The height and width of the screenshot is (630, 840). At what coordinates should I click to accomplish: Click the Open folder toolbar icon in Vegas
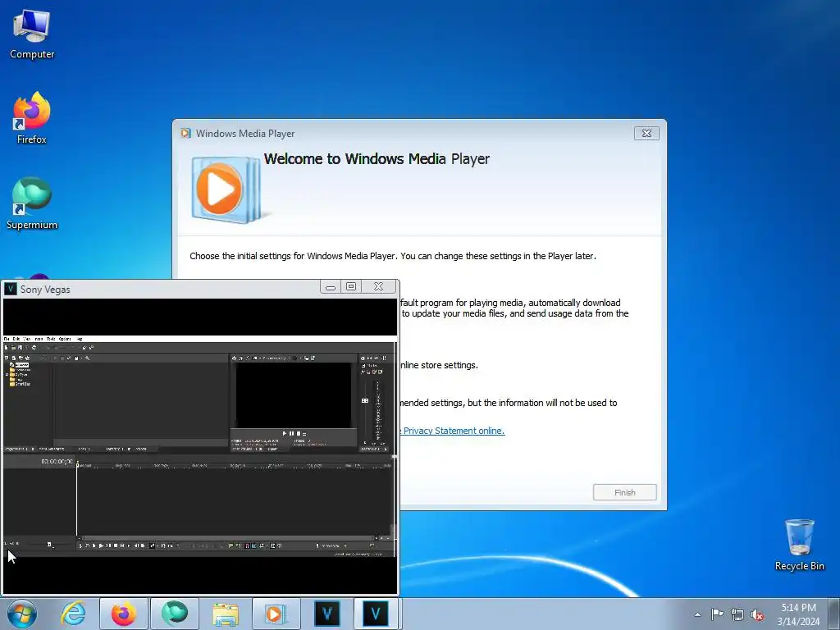pos(13,348)
